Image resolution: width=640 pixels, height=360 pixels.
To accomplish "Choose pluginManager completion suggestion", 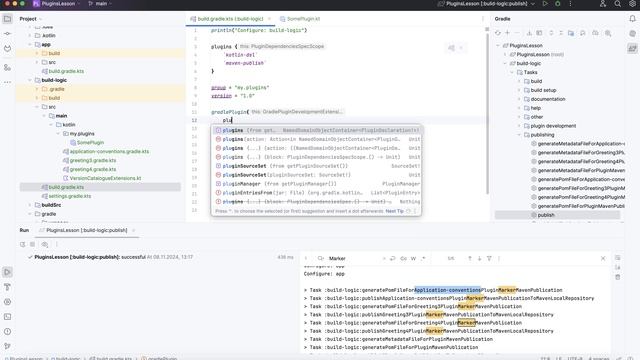I will tap(318, 184).
